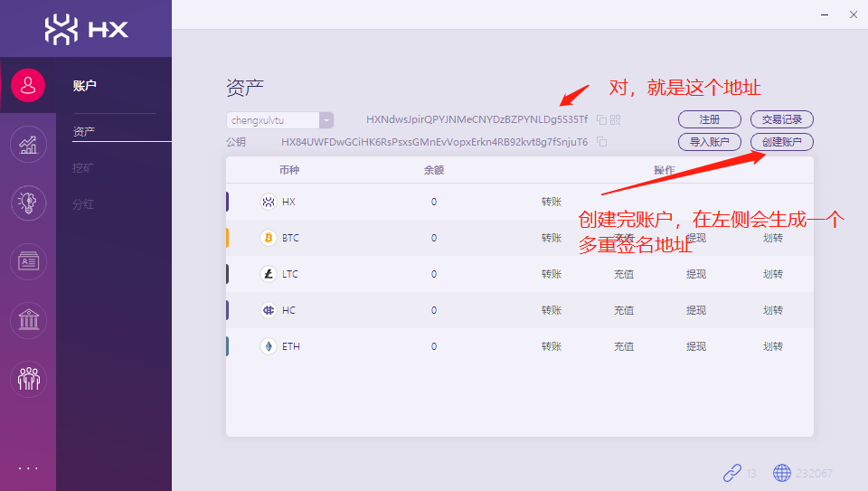Select the 账户 menu header
868x491 pixels.
click(85, 86)
